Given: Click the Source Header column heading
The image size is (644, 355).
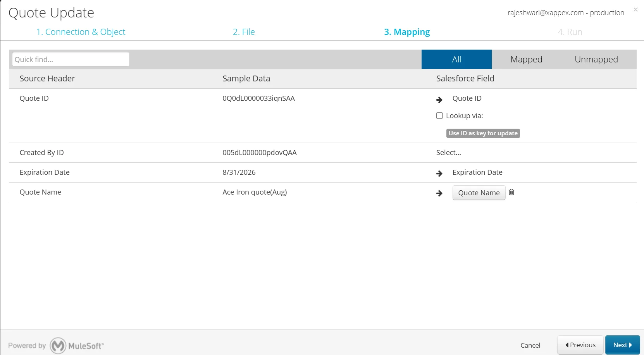Looking at the screenshot, I should (x=47, y=78).
